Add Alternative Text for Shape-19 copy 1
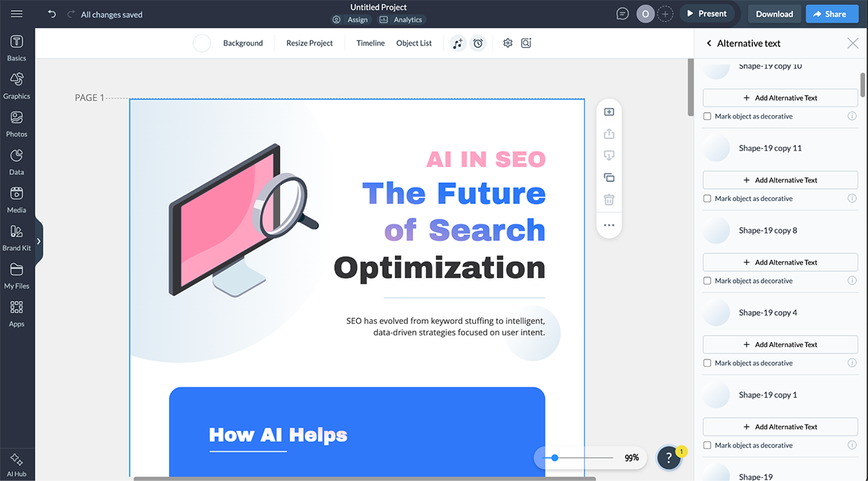This screenshot has height=481, width=868. tap(780, 426)
